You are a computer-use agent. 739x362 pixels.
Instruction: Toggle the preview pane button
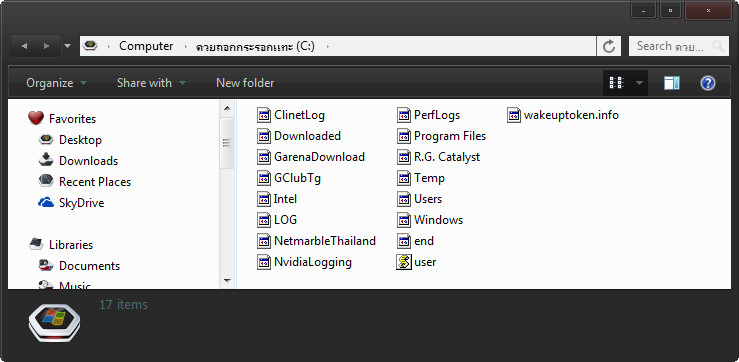tap(672, 83)
